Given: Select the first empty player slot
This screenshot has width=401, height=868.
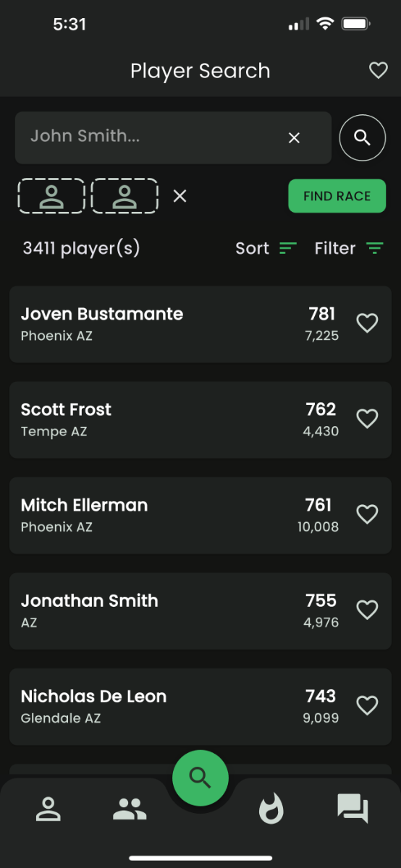Looking at the screenshot, I should click(x=51, y=196).
